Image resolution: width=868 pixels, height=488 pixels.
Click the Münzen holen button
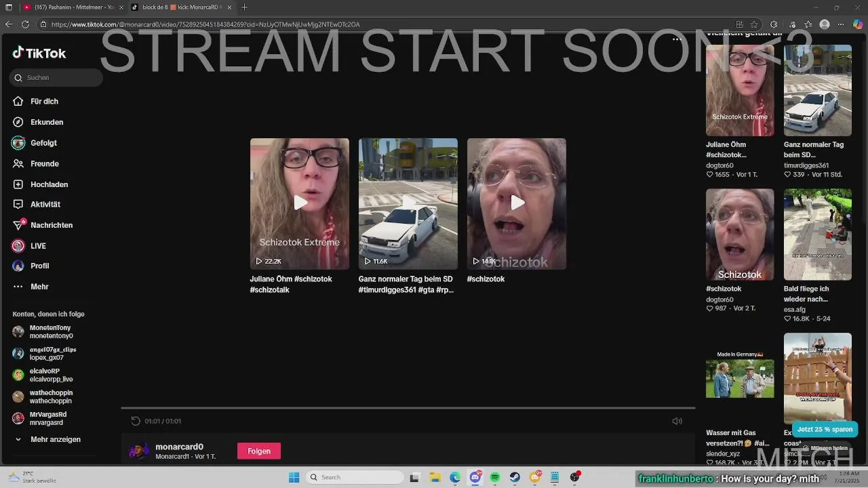(x=825, y=448)
